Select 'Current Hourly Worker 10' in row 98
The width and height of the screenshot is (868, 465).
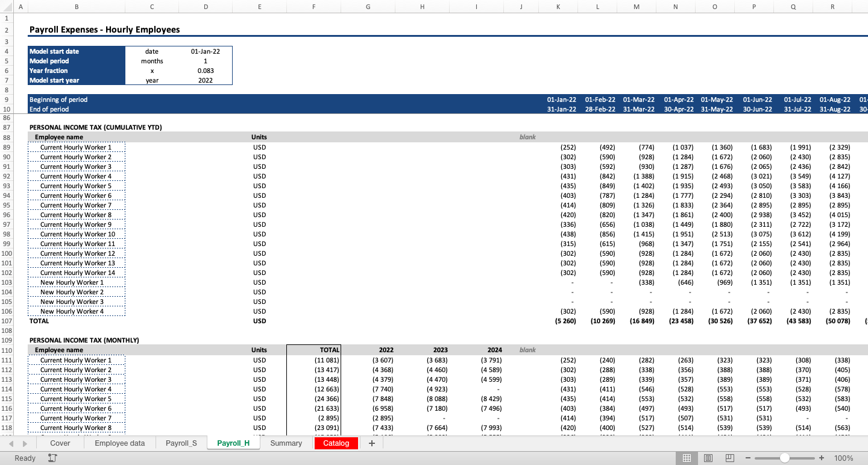tap(77, 234)
